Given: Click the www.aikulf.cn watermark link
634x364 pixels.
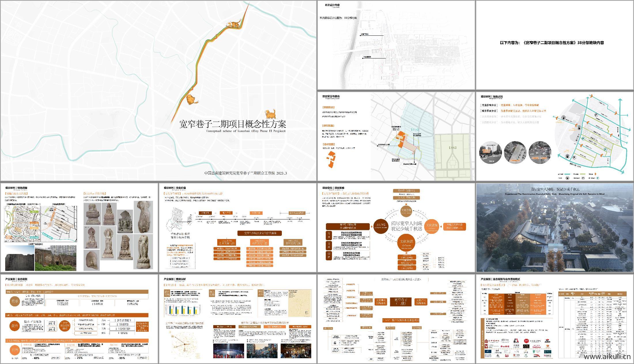Looking at the screenshot, I should point(607,357).
